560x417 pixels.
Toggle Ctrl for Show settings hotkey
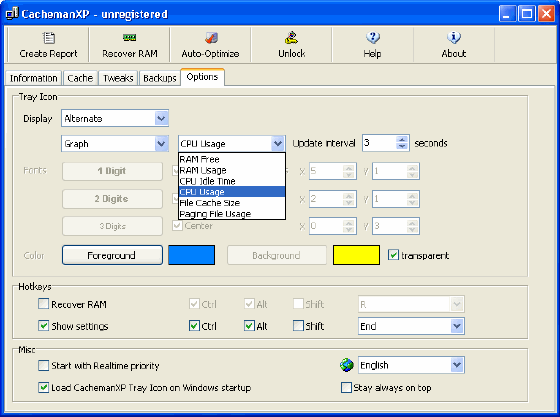click(194, 326)
